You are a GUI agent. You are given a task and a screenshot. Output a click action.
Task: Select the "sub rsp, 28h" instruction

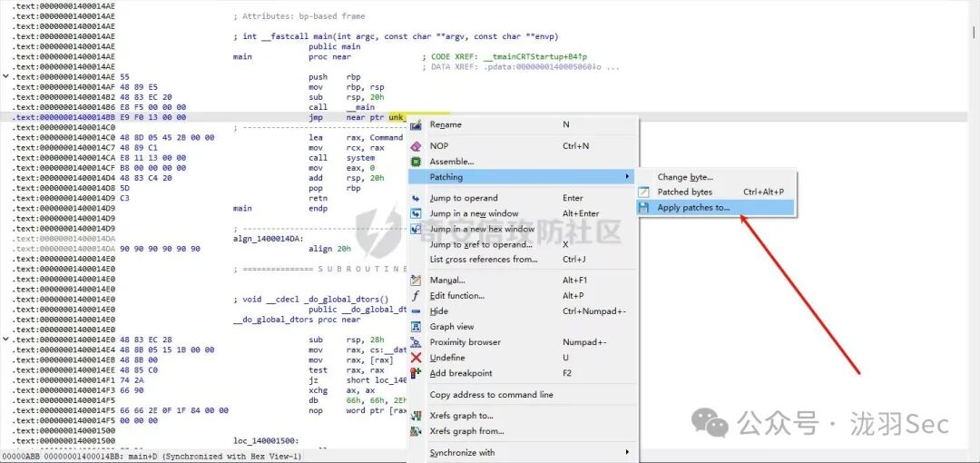(x=347, y=340)
